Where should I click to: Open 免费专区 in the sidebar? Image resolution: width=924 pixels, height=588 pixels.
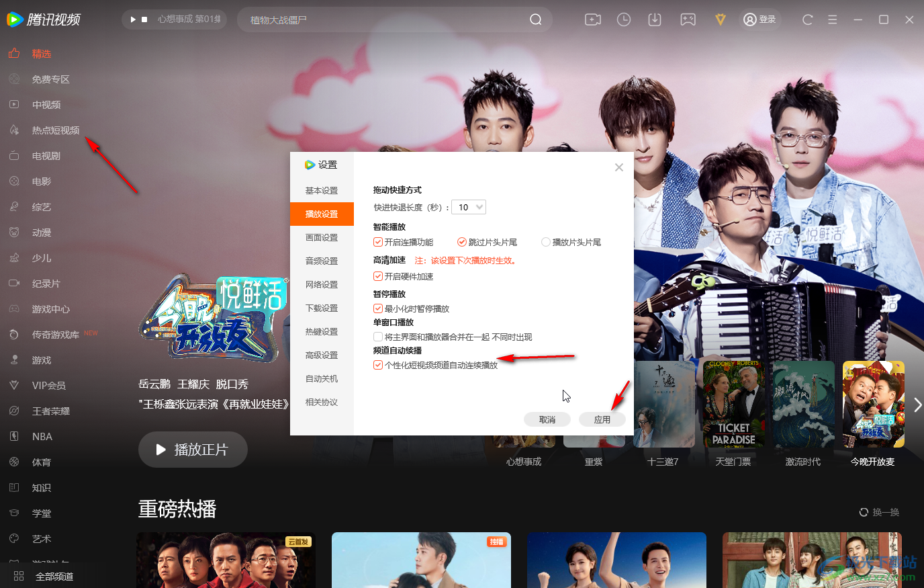click(51, 79)
